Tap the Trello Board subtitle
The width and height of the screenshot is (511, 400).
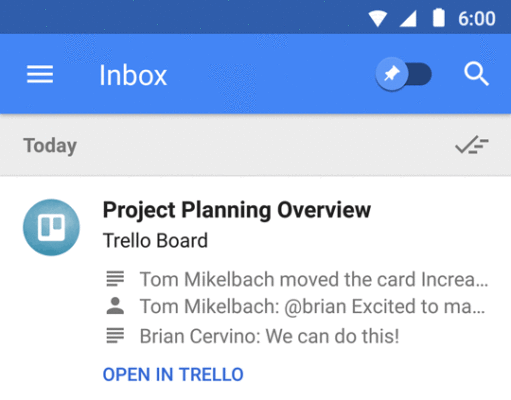click(155, 240)
